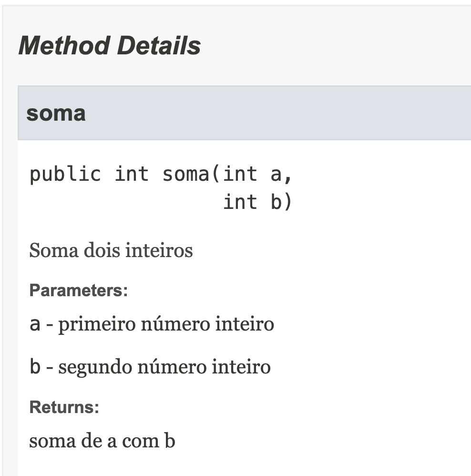Screen dimensions: 471x476
Task: Select the bold soma method header
Action: pyautogui.click(x=56, y=114)
